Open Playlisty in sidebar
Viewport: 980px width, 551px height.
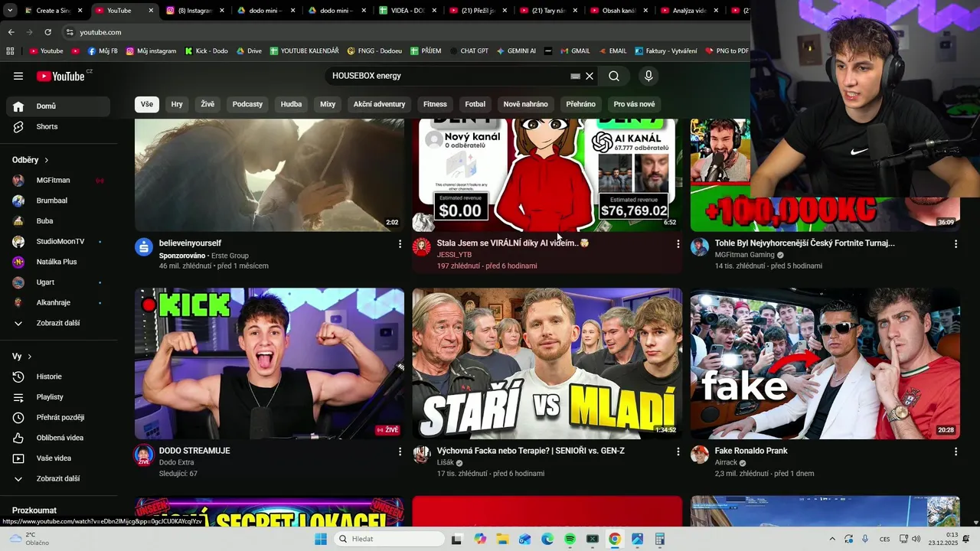(58, 397)
